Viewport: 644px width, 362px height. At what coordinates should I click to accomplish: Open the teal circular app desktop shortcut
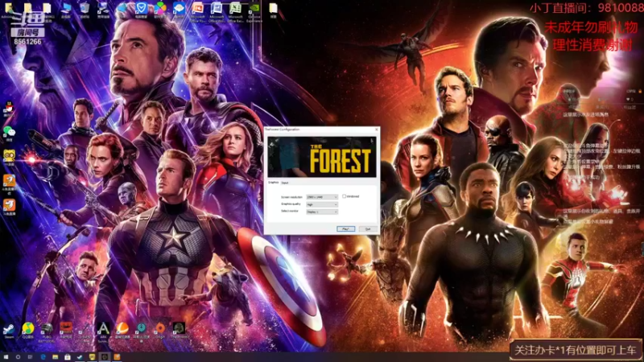click(142, 331)
